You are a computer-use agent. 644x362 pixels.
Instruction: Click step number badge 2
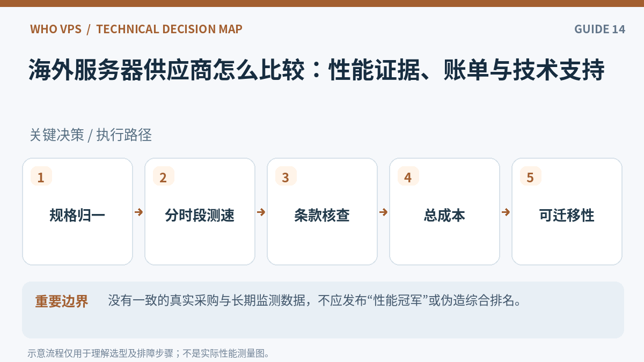(x=164, y=176)
